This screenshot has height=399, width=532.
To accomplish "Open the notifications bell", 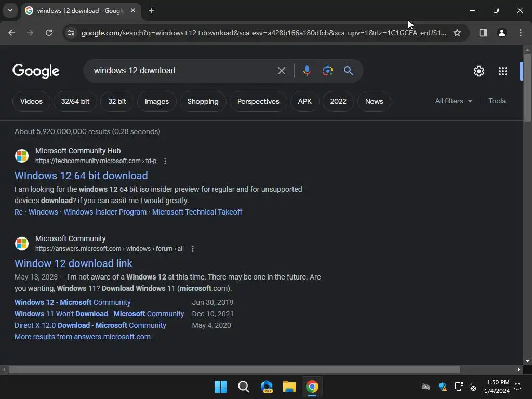I will 517,387.
